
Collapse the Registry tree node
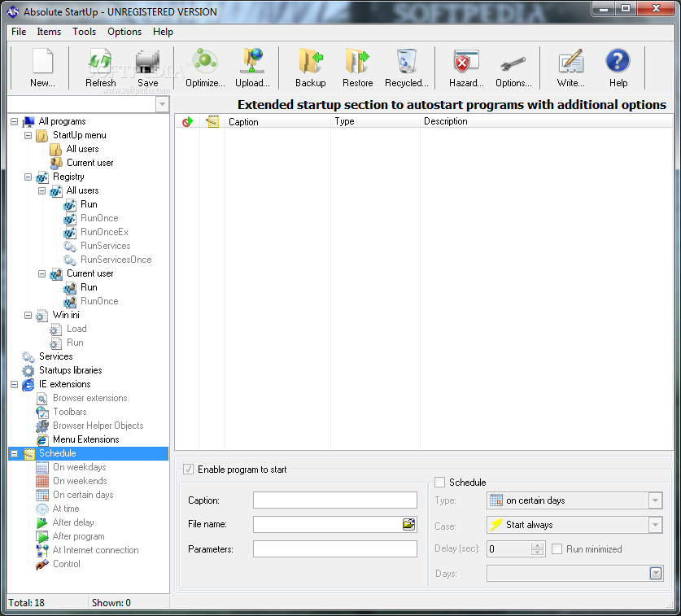[28, 177]
